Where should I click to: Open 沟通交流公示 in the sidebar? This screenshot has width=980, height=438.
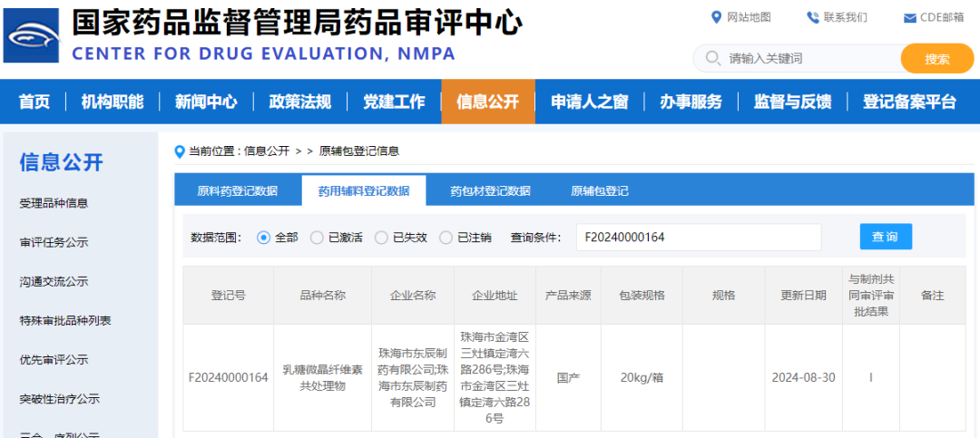pyautogui.click(x=54, y=282)
